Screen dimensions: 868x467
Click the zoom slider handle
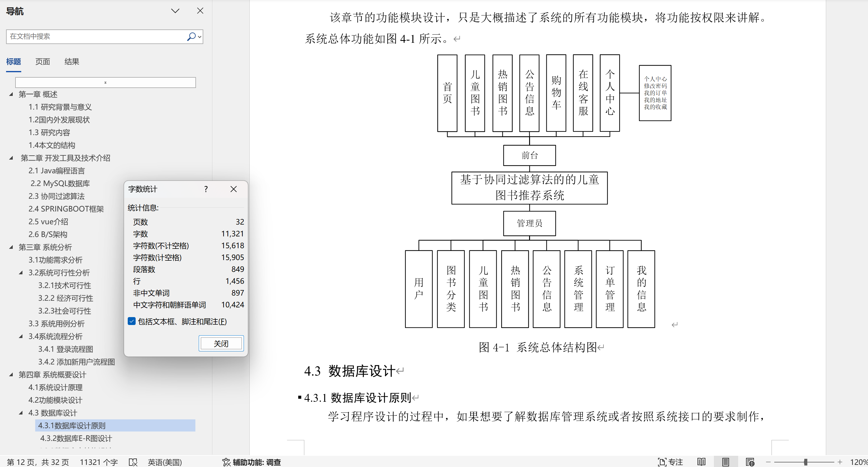(x=806, y=462)
